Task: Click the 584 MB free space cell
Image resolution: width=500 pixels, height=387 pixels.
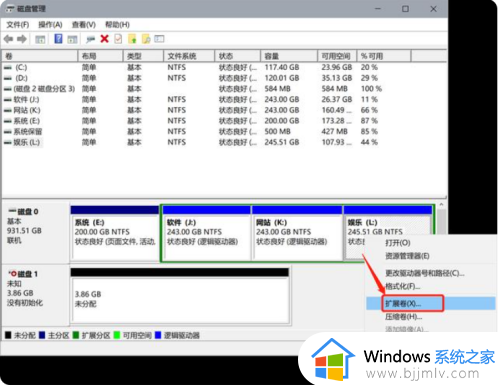Action: (x=334, y=89)
